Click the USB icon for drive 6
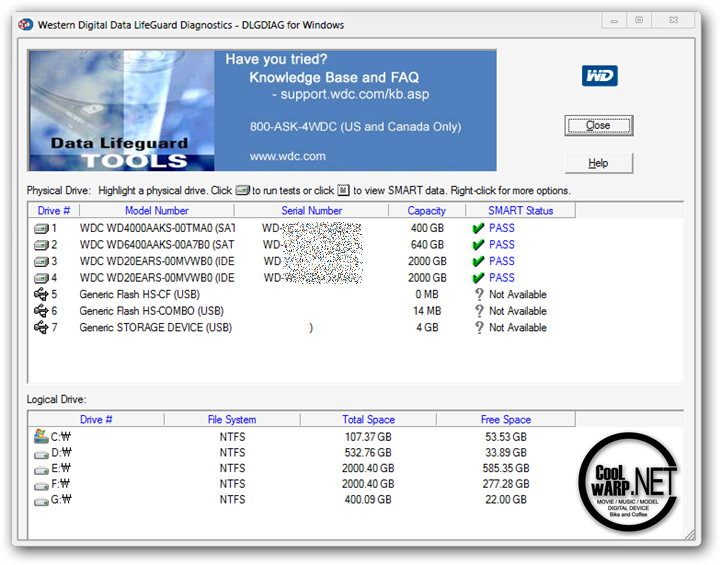Screen dimensions: 720x565 click(x=41, y=311)
